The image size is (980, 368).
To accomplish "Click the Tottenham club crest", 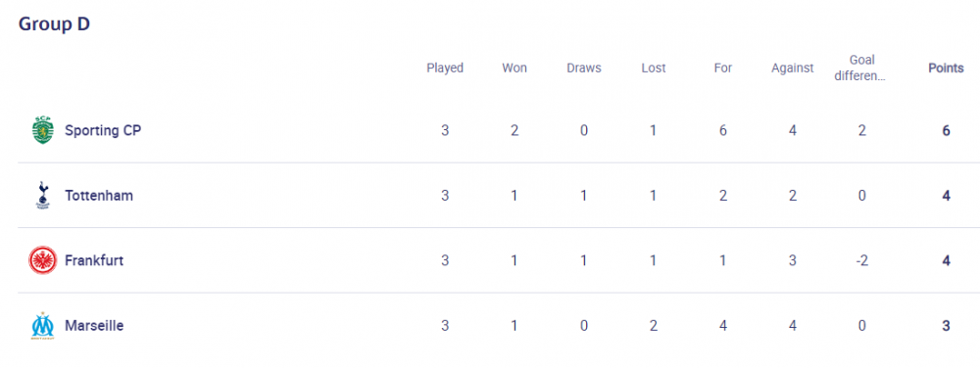I will click(43, 195).
